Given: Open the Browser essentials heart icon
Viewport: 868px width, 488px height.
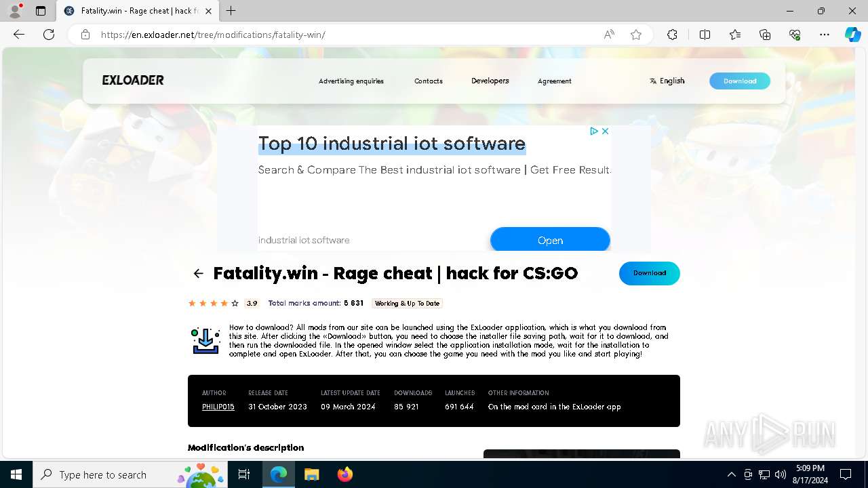Looking at the screenshot, I should tap(795, 35).
